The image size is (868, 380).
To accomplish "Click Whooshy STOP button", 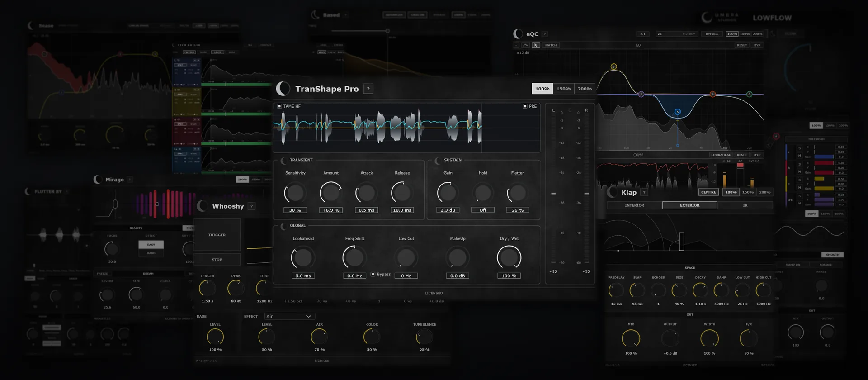I will click(217, 260).
